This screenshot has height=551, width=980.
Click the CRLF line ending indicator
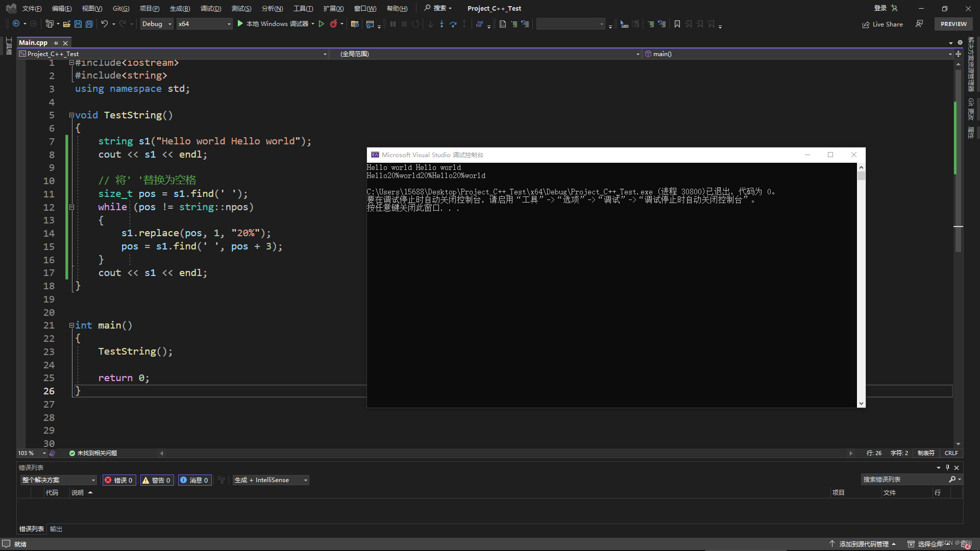point(951,453)
